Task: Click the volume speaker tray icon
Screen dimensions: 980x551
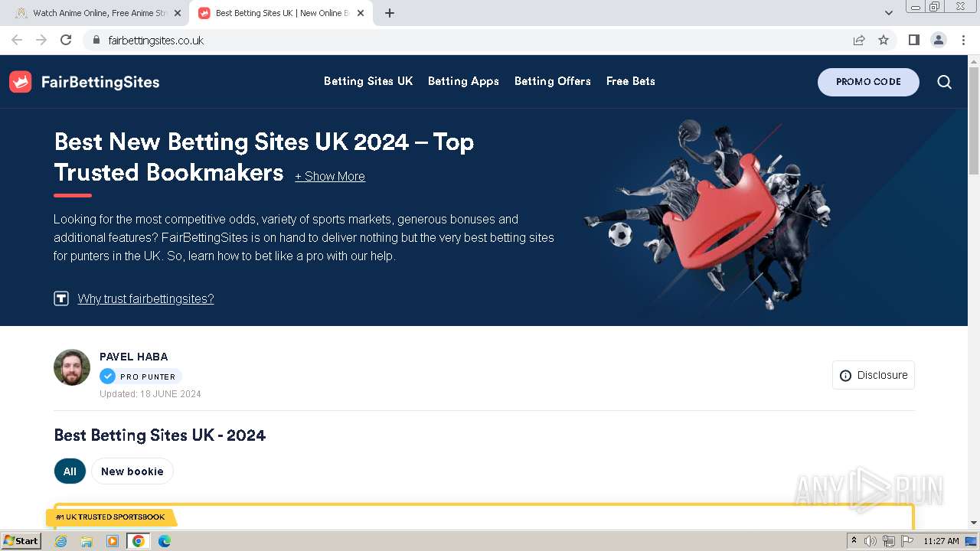Action: coord(871,541)
